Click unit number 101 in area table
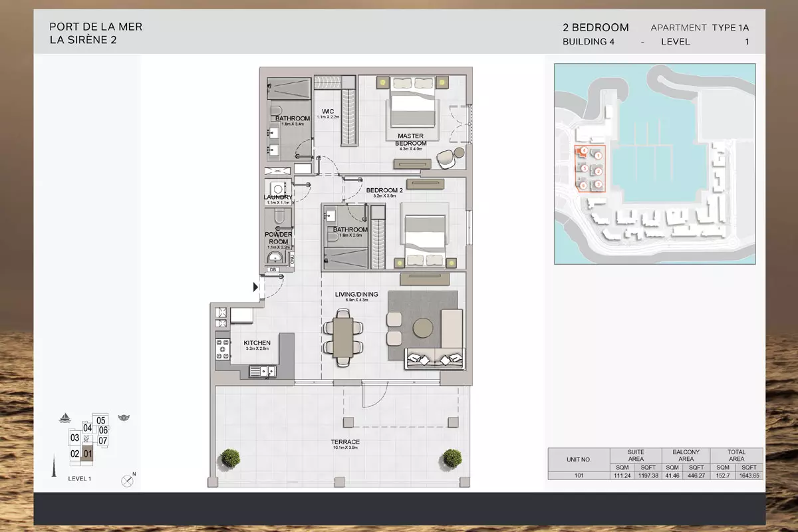This screenshot has height=532, width=798. coord(578,475)
